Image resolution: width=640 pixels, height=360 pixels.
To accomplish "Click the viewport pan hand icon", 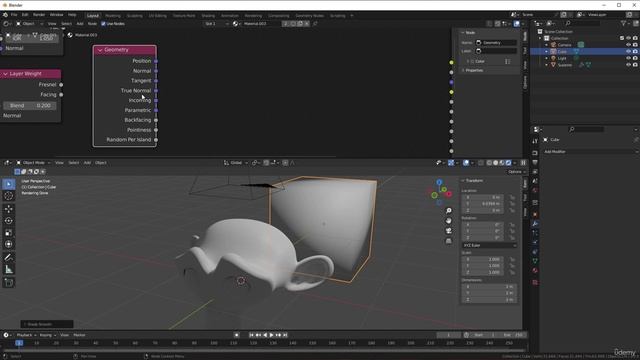I will 449,221.
